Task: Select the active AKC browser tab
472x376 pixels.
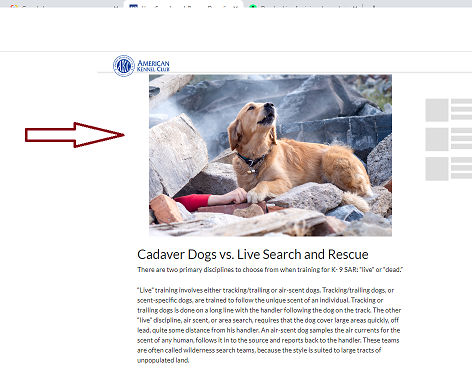Action: 183,5
